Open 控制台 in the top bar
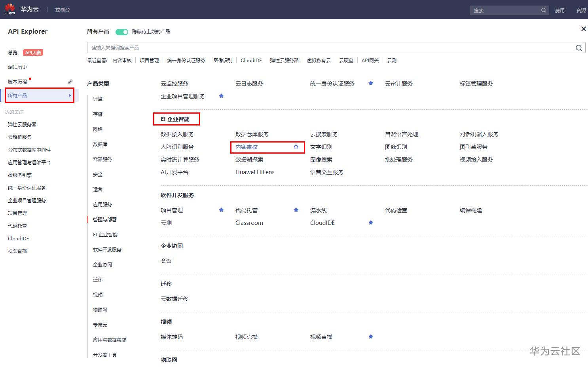This screenshot has height=367, width=588. pyautogui.click(x=63, y=10)
